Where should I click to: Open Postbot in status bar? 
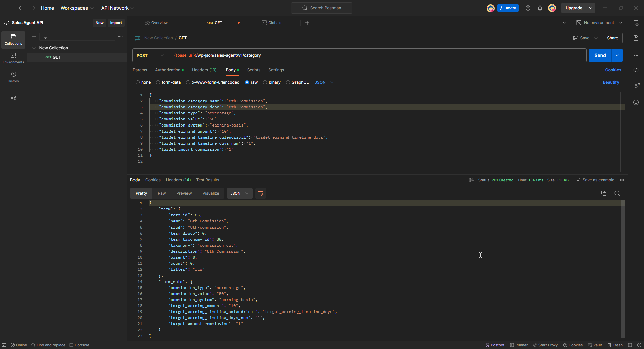495,345
